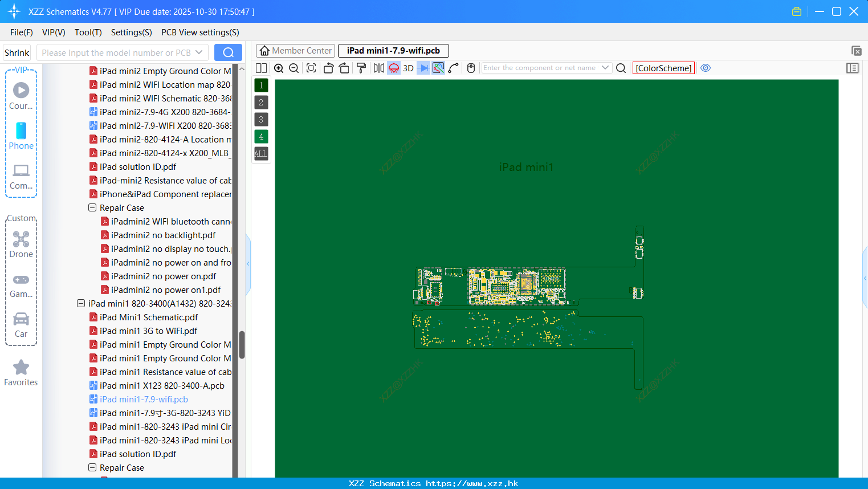Select iPad mini1-7.9-wifi.pcb tab
868x489 pixels.
393,51
